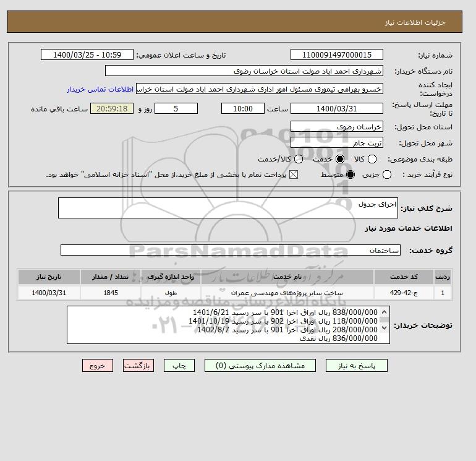Click the service group field ساختمان
Screen dimensions: 476x461
[x=231, y=250]
